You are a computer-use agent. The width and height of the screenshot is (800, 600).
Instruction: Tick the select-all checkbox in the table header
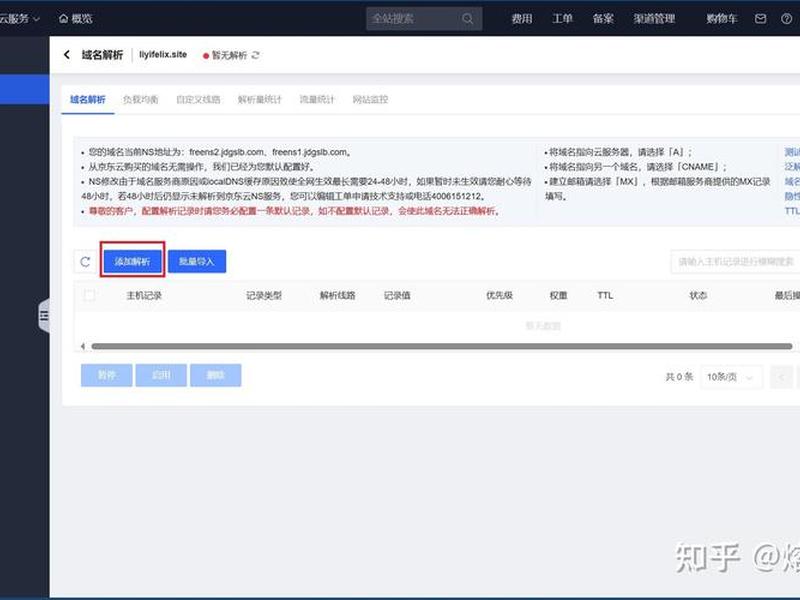pos(89,295)
